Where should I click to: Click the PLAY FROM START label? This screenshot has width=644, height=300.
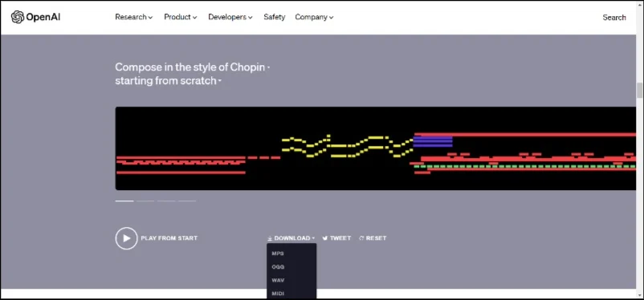(x=169, y=238)
